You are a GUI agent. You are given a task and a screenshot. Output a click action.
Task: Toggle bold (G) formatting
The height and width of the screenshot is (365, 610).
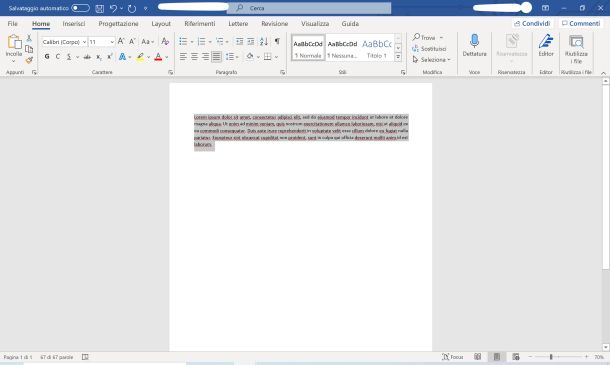point(47,57)
